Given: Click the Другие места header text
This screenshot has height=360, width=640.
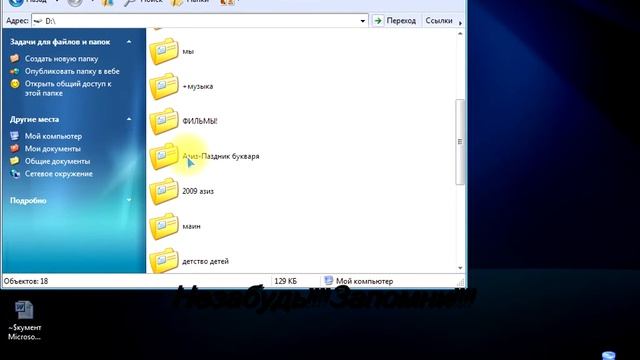Looking at the screenshot, I should coord(35,120).
